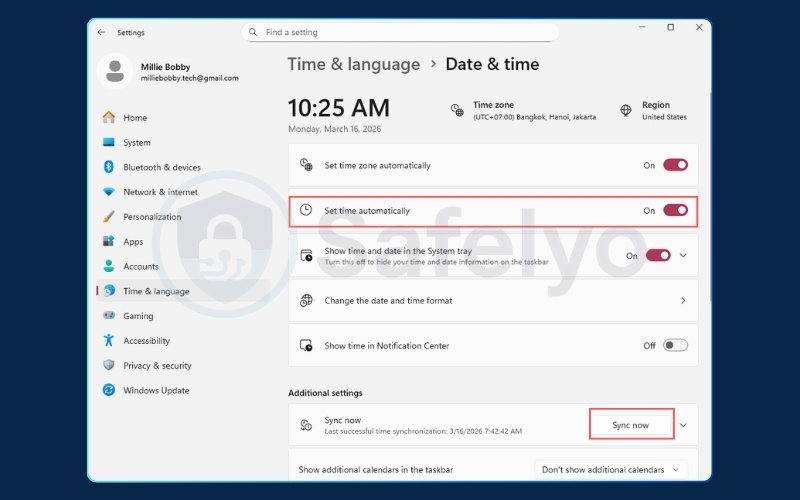Click the Windows Update refresh icon
The width and height of the screenshot is (800, 500).
(x=109, y=390)
